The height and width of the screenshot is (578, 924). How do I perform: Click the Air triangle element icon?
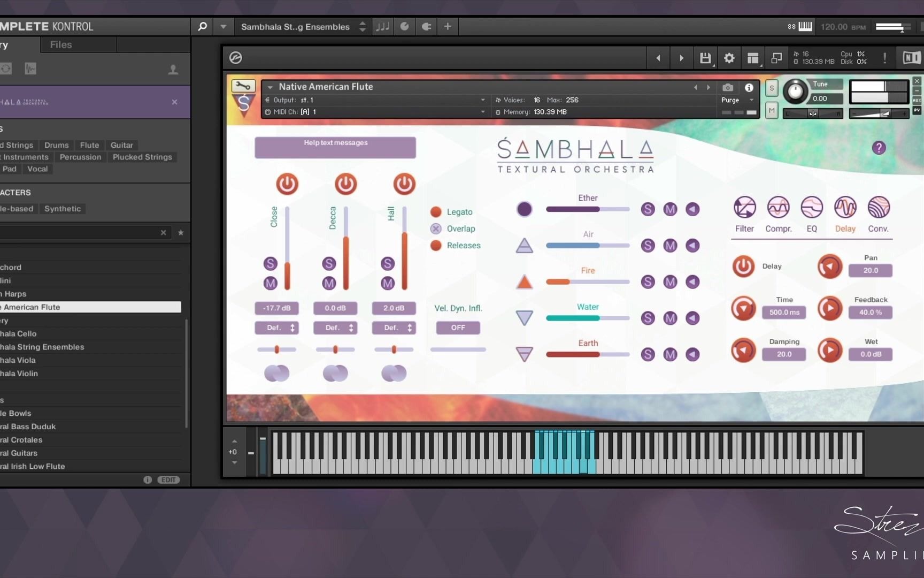pos(525,245)
